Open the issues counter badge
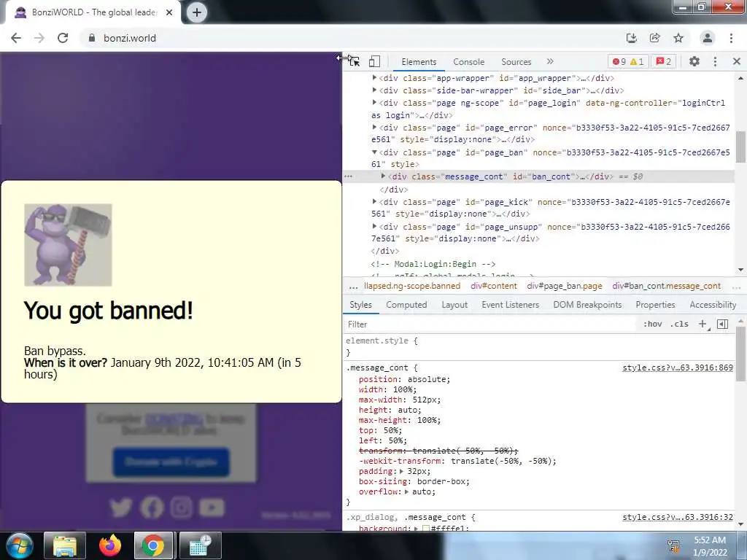Screen dimensions: 747x560 click(x=664, y=61)
